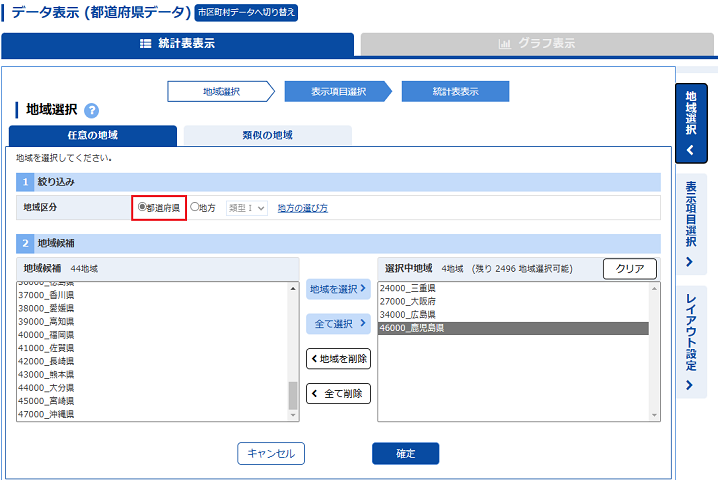Screen dimensions: 718x480
Task: Select 27000_大阪府 in the selected regions
Action: pyautogui.click(x=408, y=301)
